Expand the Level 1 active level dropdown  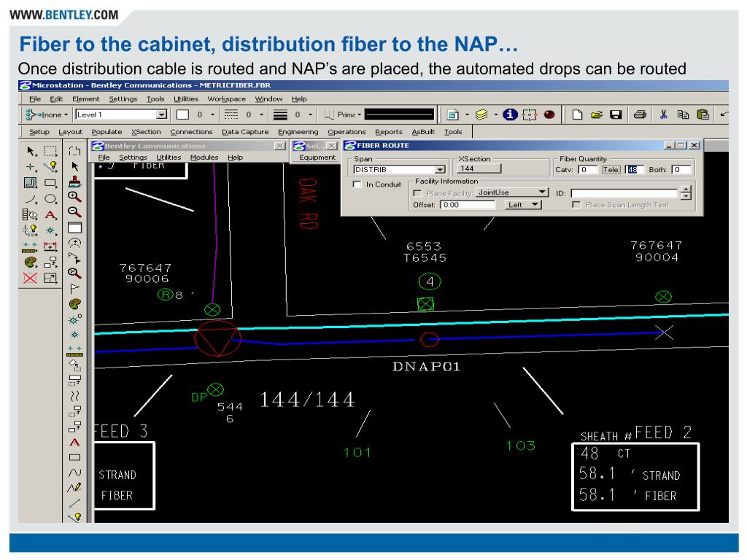point(161,114)
